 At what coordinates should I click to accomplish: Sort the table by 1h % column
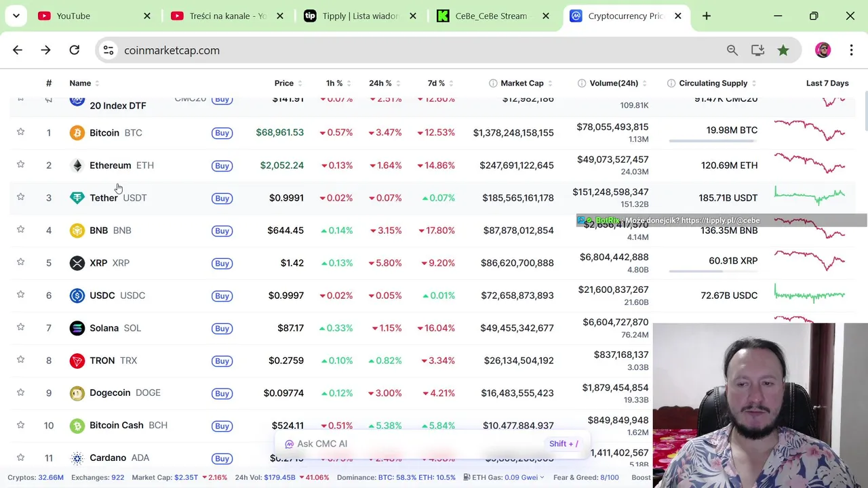pos(338,83)
